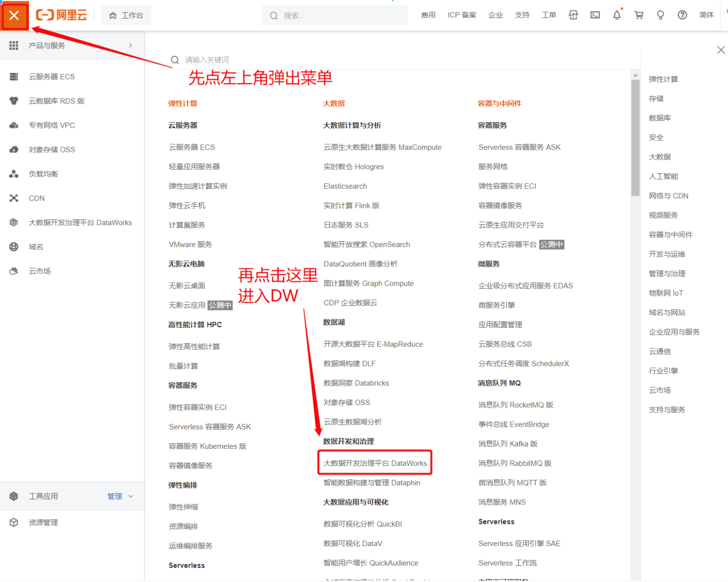Image resolution: width=728 pixels, height=582 pixels.
Task: Open 容器服务 Kubernetes 版 link
Action: coord(208,446)
